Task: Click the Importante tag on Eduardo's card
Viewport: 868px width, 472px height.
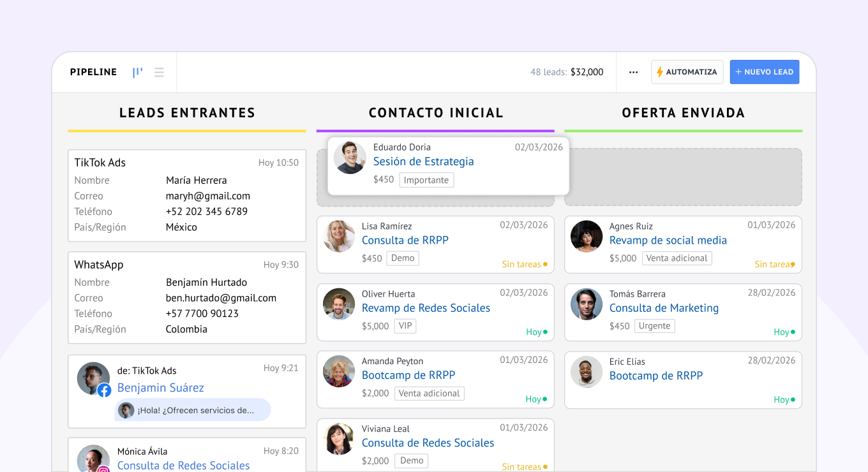Action: click(x=426, y=181)
